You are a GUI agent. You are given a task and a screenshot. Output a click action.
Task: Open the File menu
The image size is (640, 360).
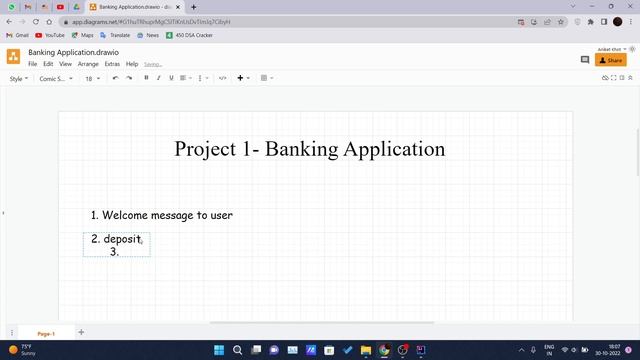(33, 64)
